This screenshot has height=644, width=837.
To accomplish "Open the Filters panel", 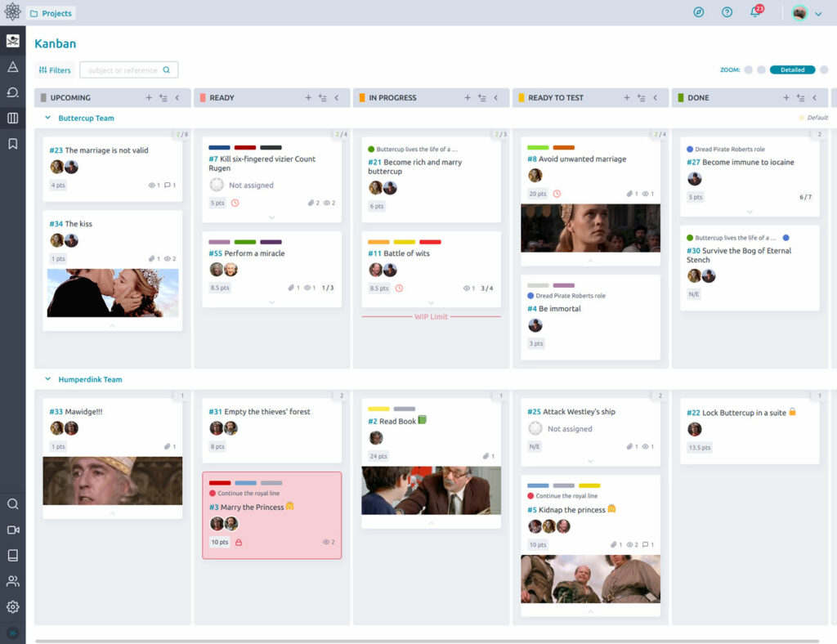I will (55, 70).
